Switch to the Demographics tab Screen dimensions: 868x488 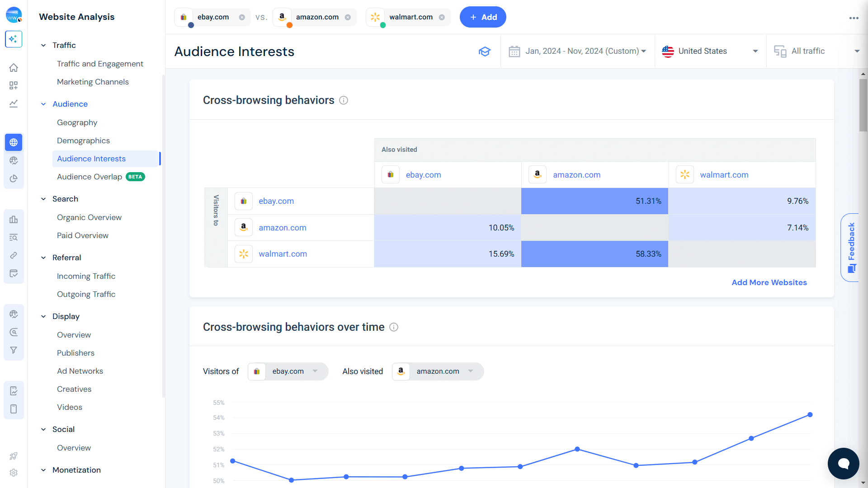tap(83, 141)
